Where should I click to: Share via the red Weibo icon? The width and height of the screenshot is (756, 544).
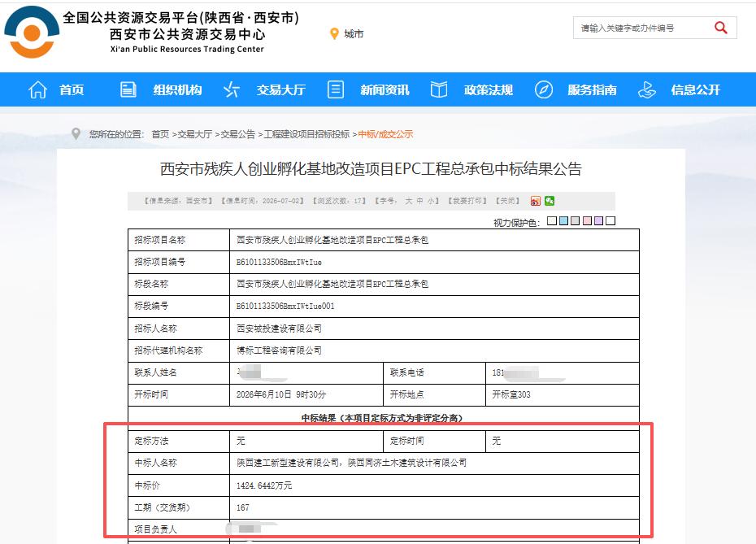535,201
